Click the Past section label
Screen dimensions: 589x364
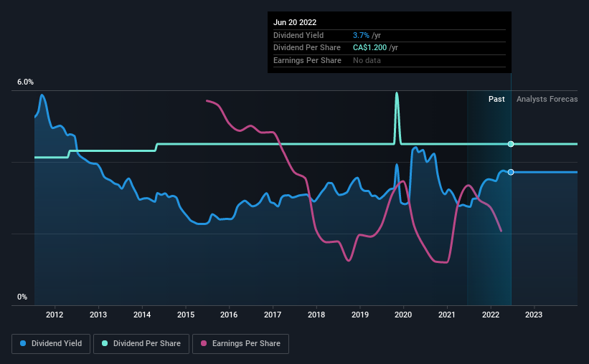tap(496, 99)
